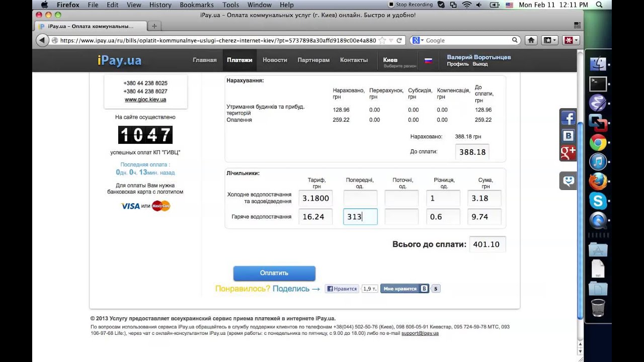Open QuickTime Player from the Dock
Viewport: 644px width, 362px height.
point(598,221)
